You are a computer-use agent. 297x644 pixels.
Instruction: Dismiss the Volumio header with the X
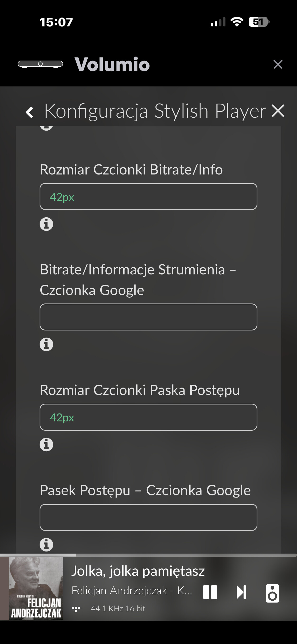pos(278,64)
